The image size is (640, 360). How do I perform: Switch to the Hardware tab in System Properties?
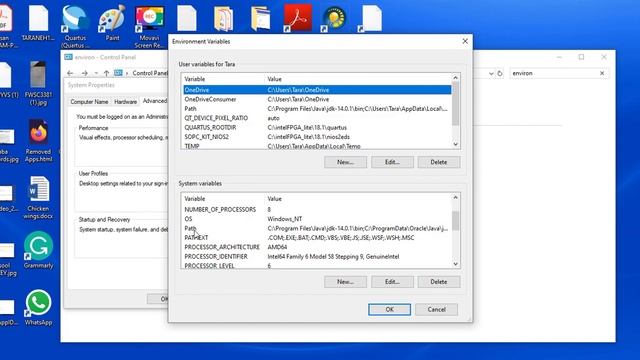coord(125,102)
